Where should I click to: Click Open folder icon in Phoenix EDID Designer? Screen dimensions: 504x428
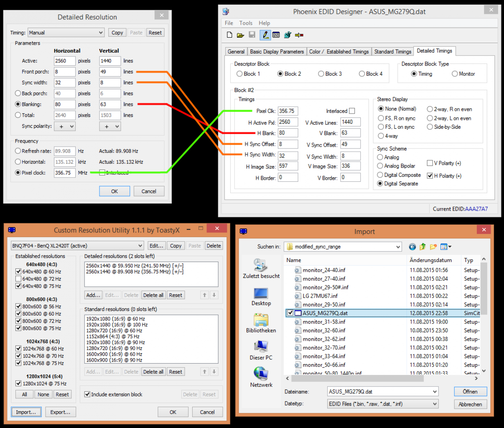coord(240,35)
